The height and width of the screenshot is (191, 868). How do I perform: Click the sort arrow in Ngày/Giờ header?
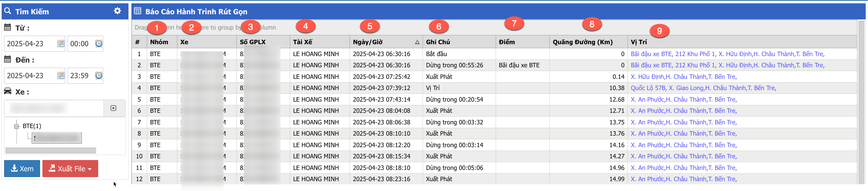coord(417,42)
